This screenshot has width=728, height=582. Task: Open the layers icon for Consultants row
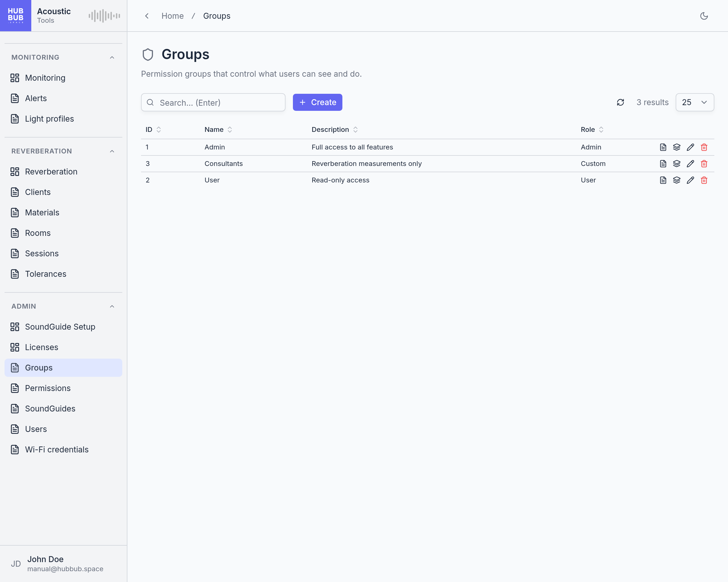(676, 164)
